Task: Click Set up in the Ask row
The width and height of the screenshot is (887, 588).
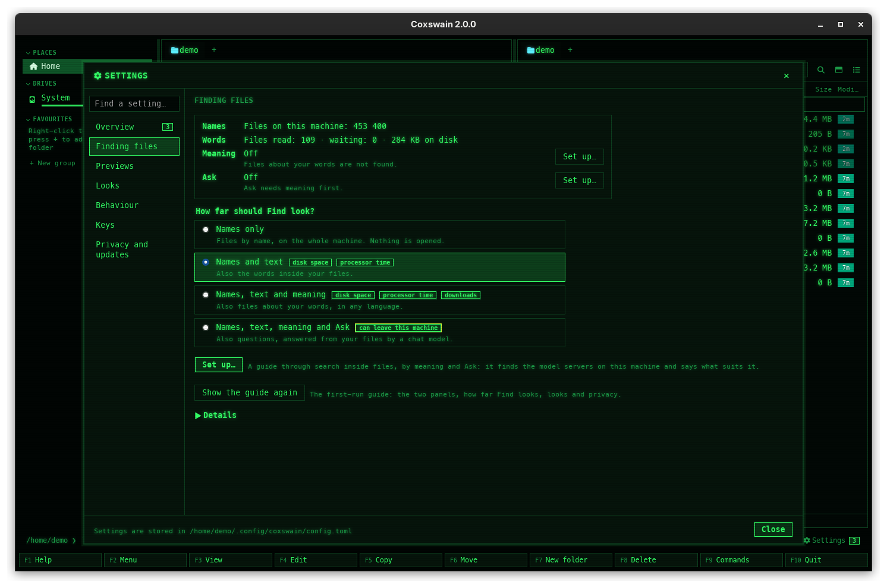Action: point(580,181)
